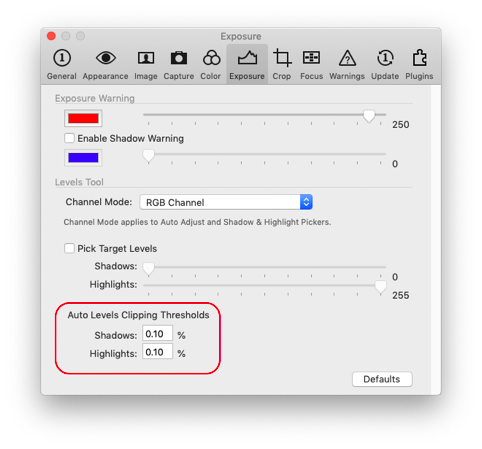The image size is (482, 449).
Task: Open the Channel Mode RGB Channel dropdown
Action: [x=226, y=202]
